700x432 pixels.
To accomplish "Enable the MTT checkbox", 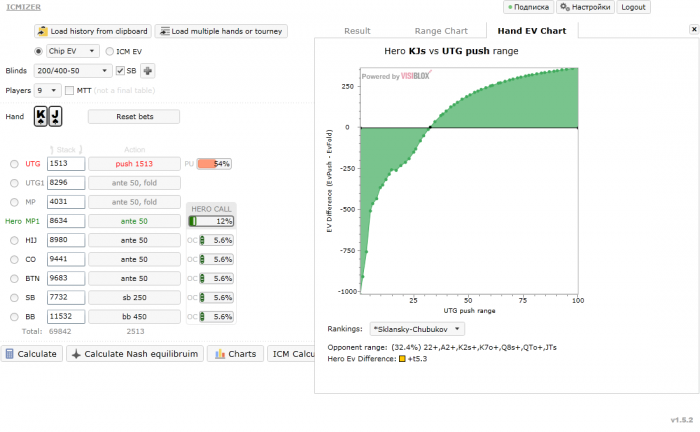I will 69,91.
